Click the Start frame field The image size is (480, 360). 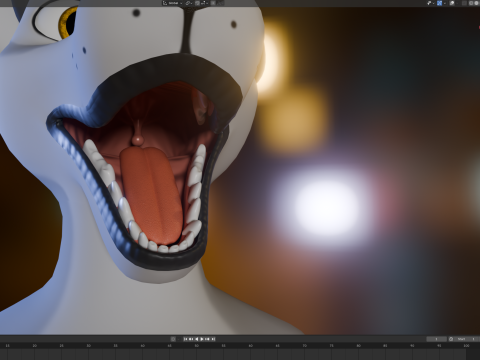466,339
